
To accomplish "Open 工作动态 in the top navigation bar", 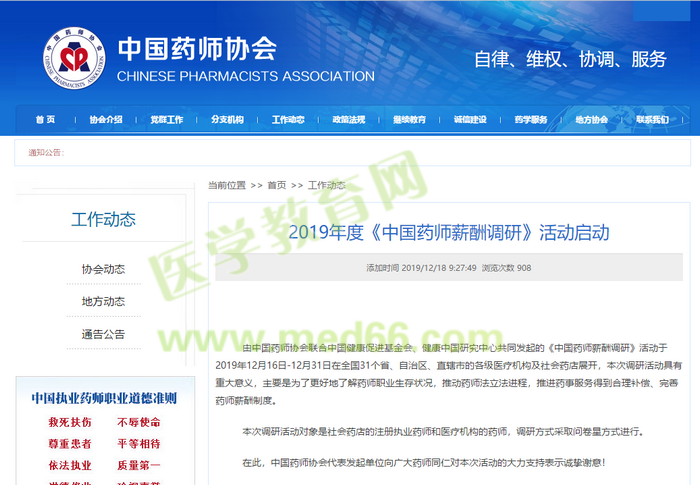I will click(288, 120).
